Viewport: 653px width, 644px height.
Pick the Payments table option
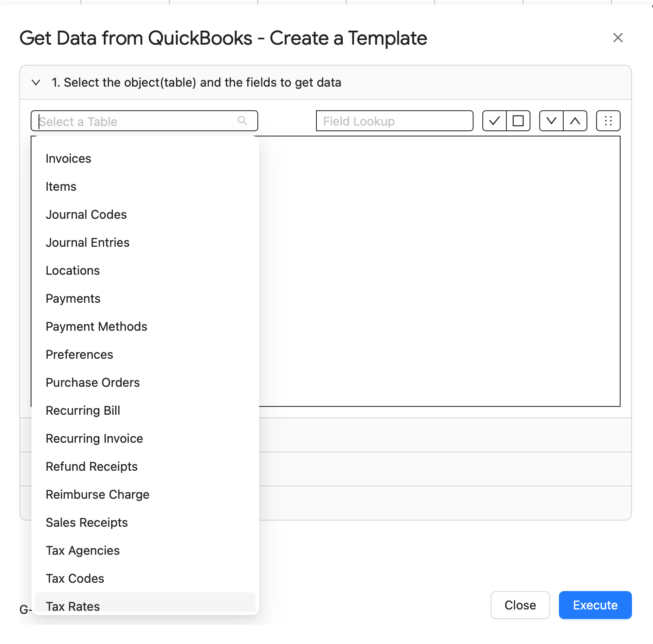point(145,298)
